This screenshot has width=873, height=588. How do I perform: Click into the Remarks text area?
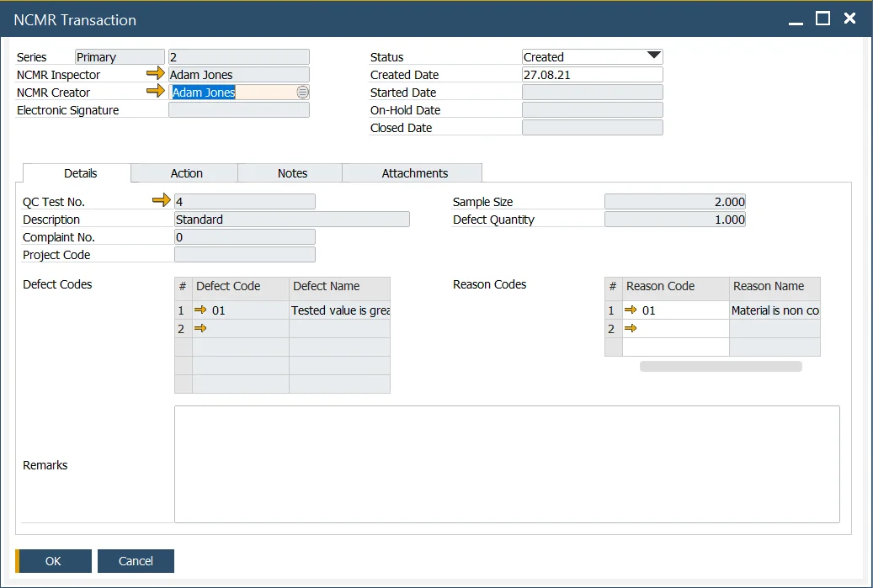(x=507, y=464)
